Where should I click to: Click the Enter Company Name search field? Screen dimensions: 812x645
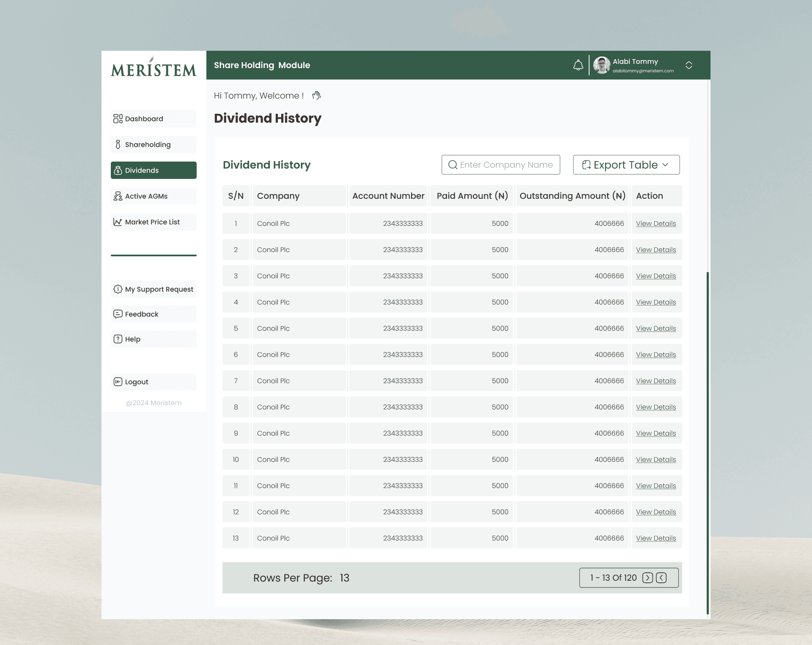501,165
